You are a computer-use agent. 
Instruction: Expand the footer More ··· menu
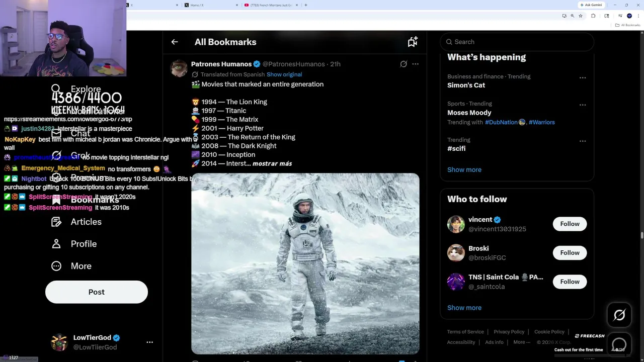click(x=522, y=342)
